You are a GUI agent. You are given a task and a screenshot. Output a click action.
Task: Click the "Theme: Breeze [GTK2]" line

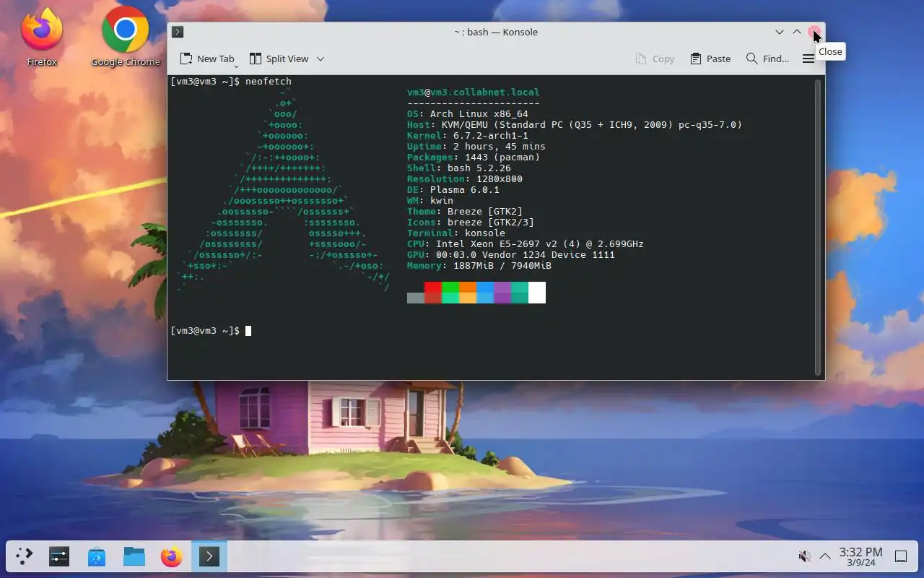[x=465, y=212]
